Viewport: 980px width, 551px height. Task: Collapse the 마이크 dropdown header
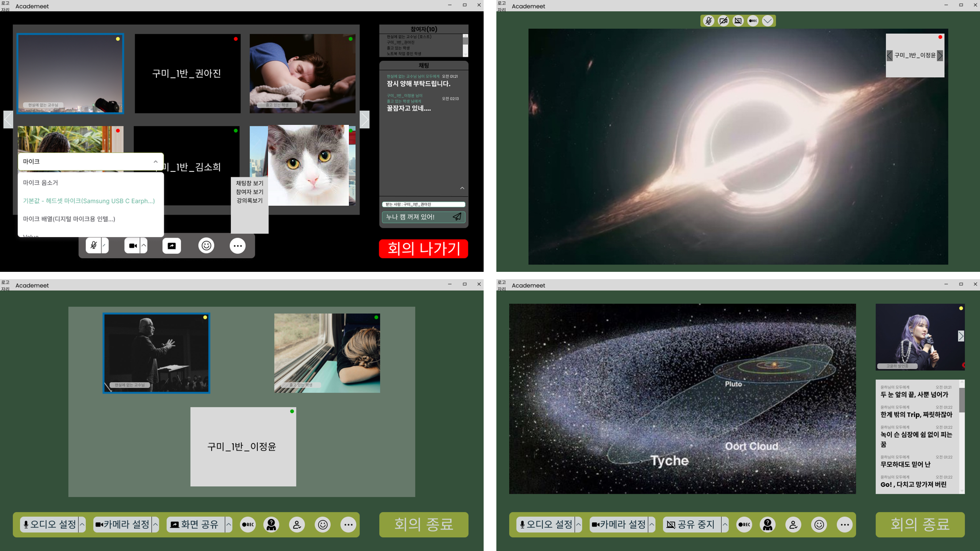pyautogui.click(x=155, y=162)
